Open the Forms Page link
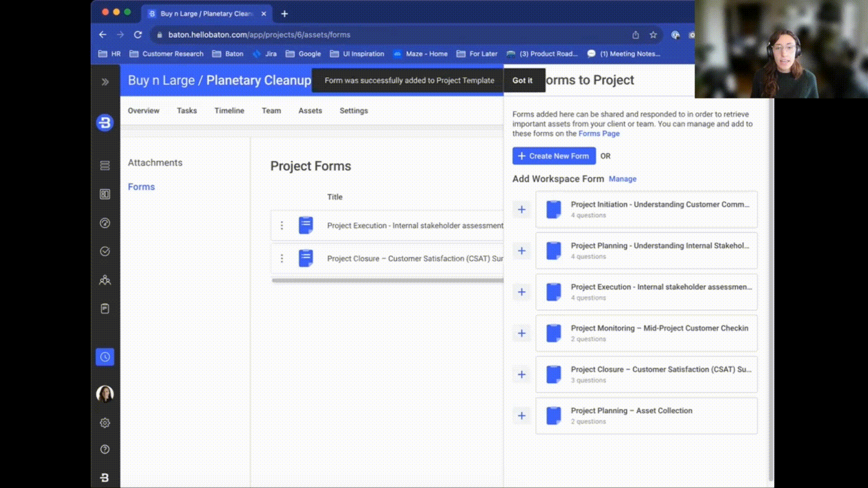 click(599, 134)
